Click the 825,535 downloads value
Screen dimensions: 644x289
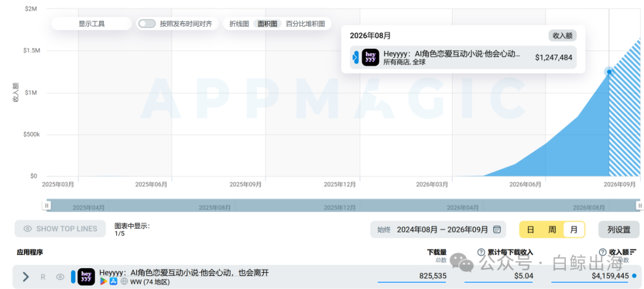[x=433, y=276]
